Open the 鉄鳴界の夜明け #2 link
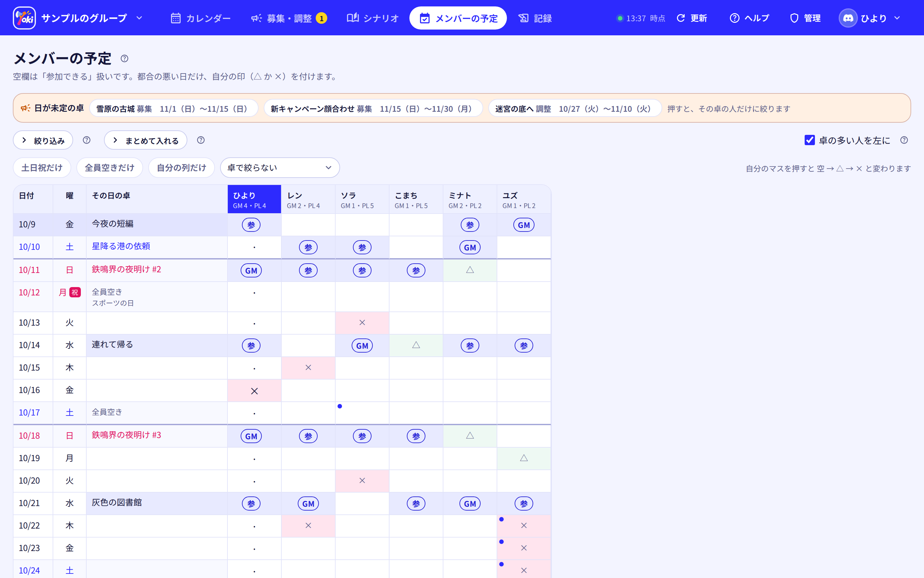Viewport: 924px width, 578px height. coord(126,269)
